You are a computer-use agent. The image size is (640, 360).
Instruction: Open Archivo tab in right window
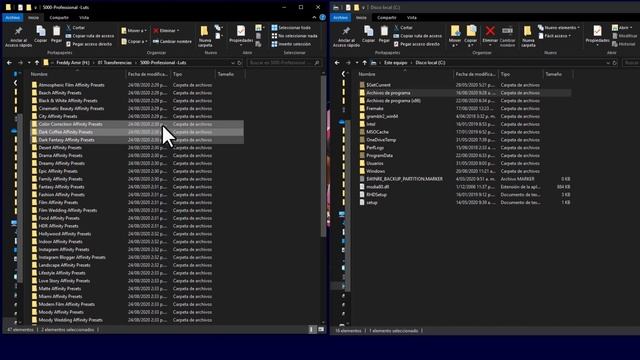[340, 18]
